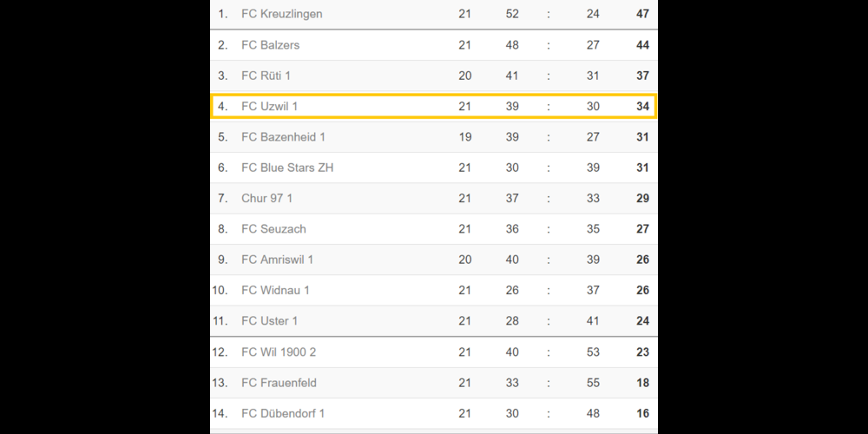868x434 pixels.
Task: Click the rank number 12. beside FC Wil
Action: coord(220,352)
